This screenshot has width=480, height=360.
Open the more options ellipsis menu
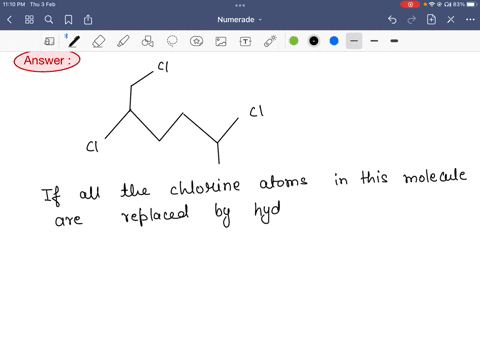click(x=470, y=20)
